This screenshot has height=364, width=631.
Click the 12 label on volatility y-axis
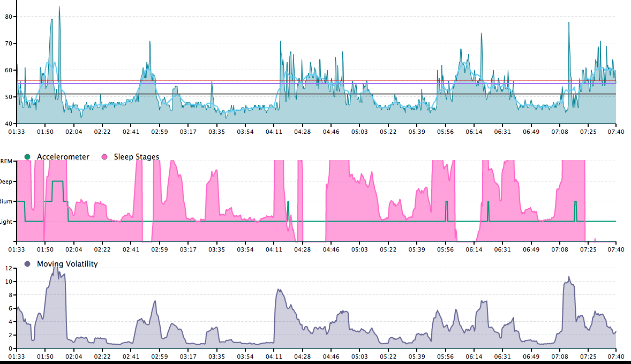tap(7, 268)
